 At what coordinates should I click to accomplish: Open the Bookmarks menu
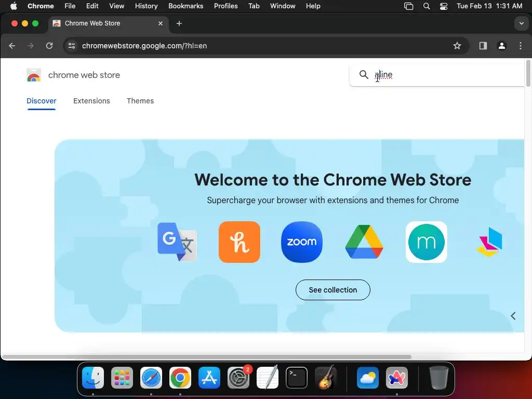185,6
